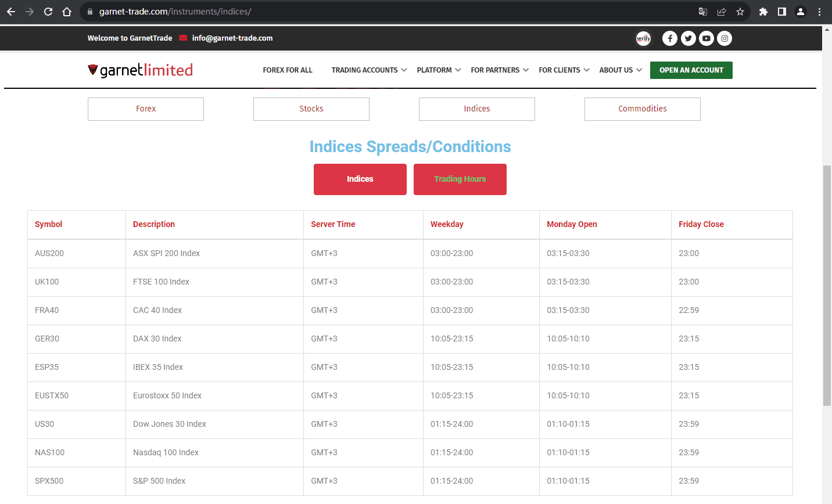Click the ASX SPI 200 Index description

166,253
